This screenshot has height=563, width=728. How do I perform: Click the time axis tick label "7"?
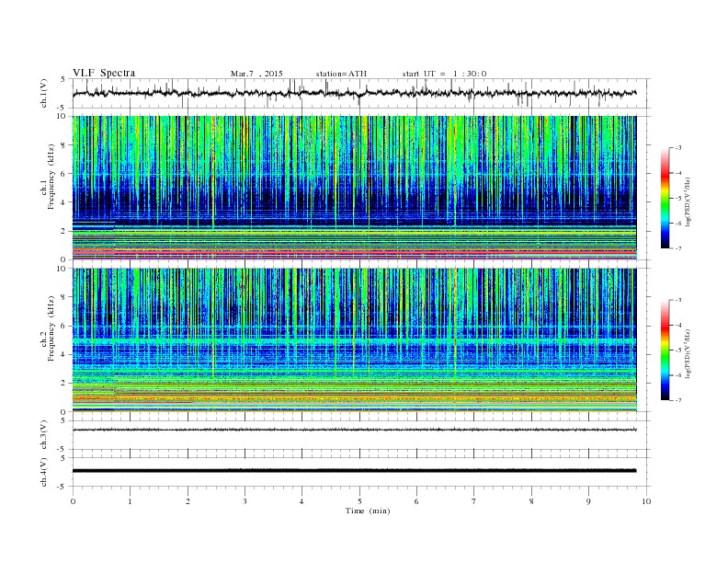click(x=474, y=501)
